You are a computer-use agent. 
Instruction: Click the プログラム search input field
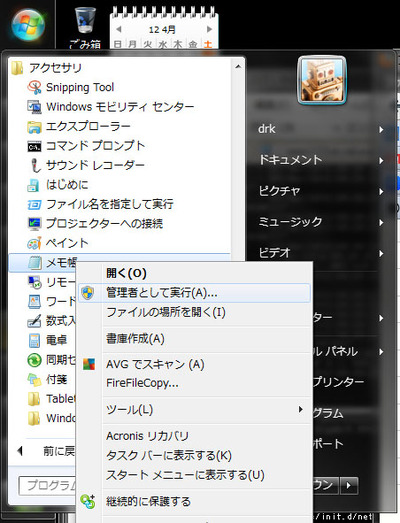click(47, 485)
